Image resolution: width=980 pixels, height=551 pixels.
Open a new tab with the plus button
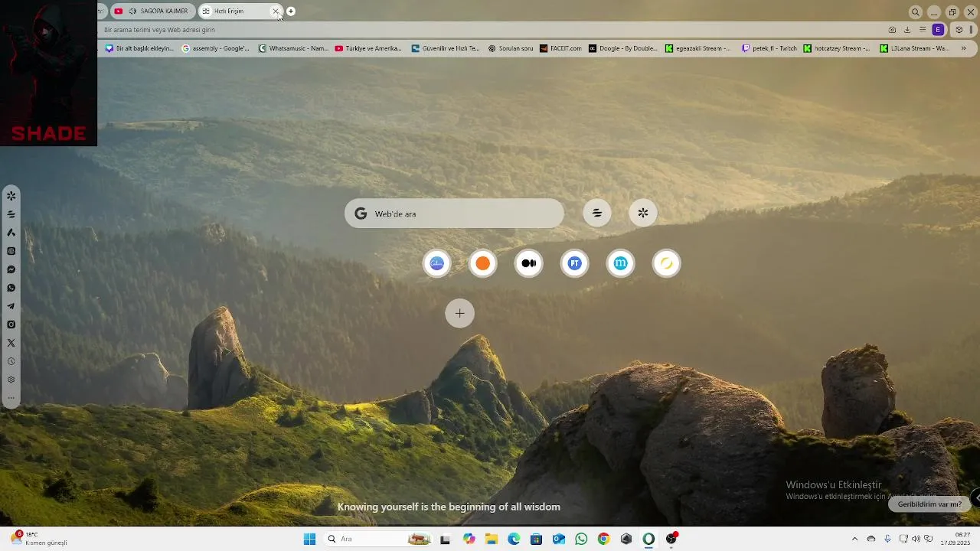click(291, 11)
